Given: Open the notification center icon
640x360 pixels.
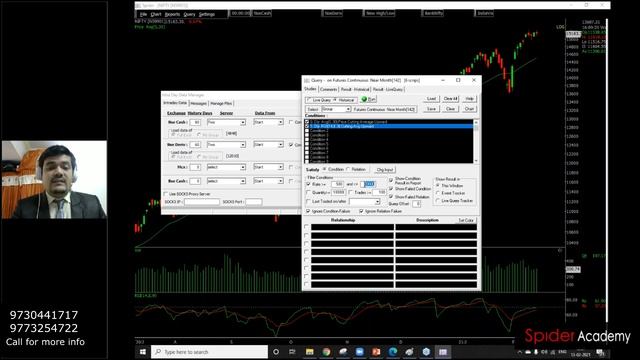Looking at the screenshot, I should click(x=600, y=352).
